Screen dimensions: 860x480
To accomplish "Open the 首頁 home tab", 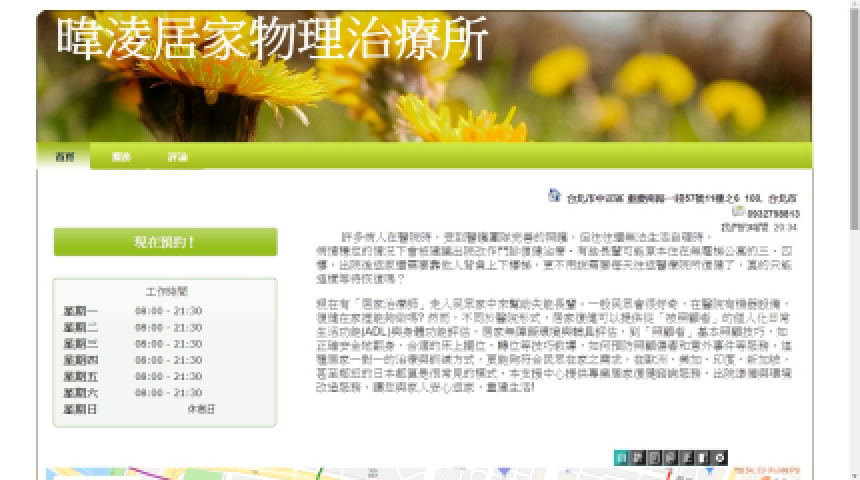I will pyautogui.click(x=65, y=157).
